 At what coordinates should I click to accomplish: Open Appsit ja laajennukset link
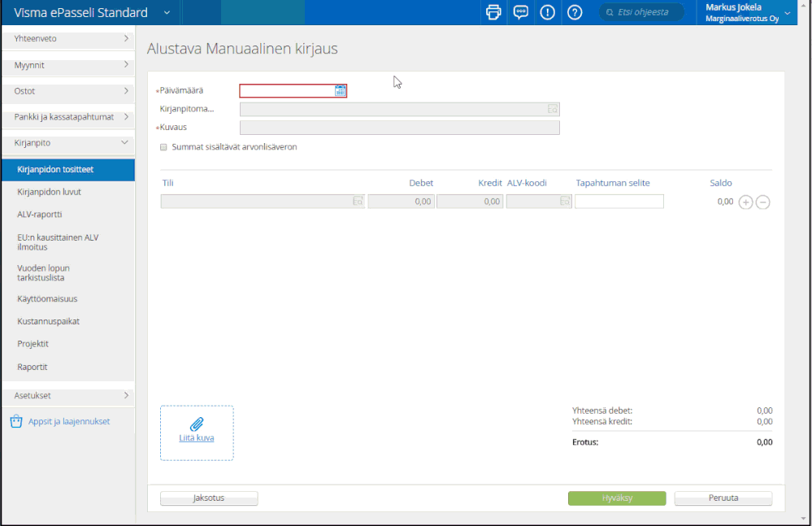[69, 421]
